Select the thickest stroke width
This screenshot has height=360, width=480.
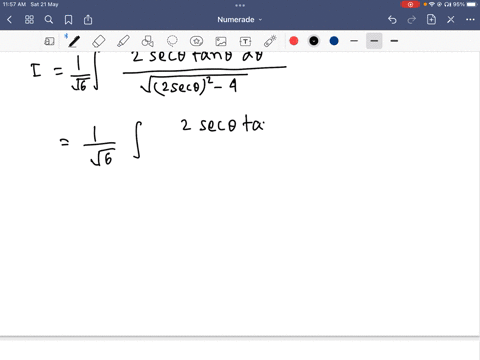pos(394,41)
